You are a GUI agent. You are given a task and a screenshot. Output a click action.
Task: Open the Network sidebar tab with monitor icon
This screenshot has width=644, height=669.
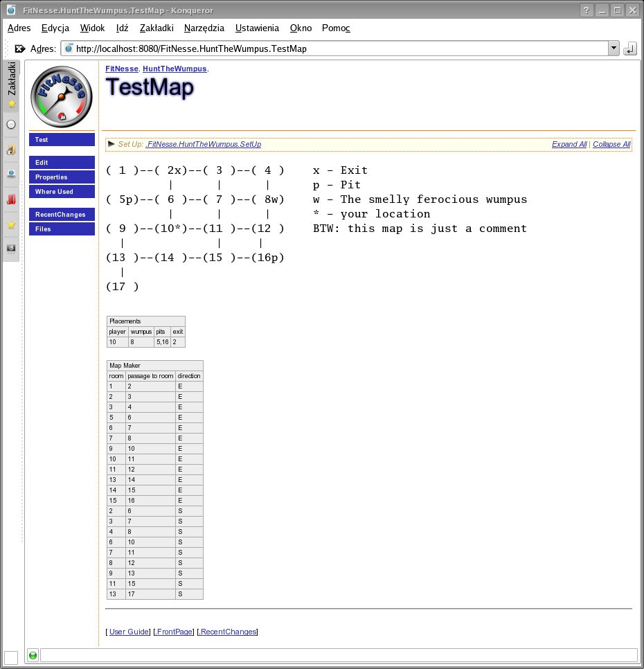[11, 175]
